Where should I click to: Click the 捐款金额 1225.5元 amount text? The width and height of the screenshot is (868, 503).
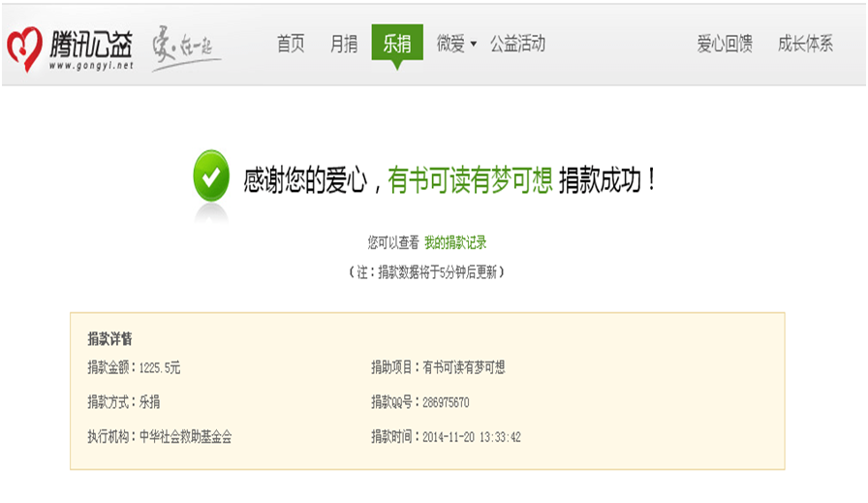tap(134, 368)
